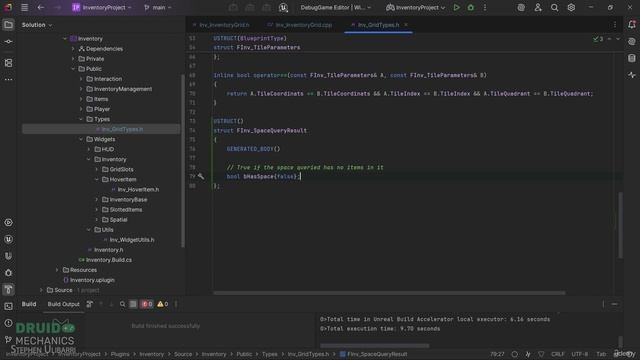
Task: Click the editor horizontal scrollbar
Action: 389,293
